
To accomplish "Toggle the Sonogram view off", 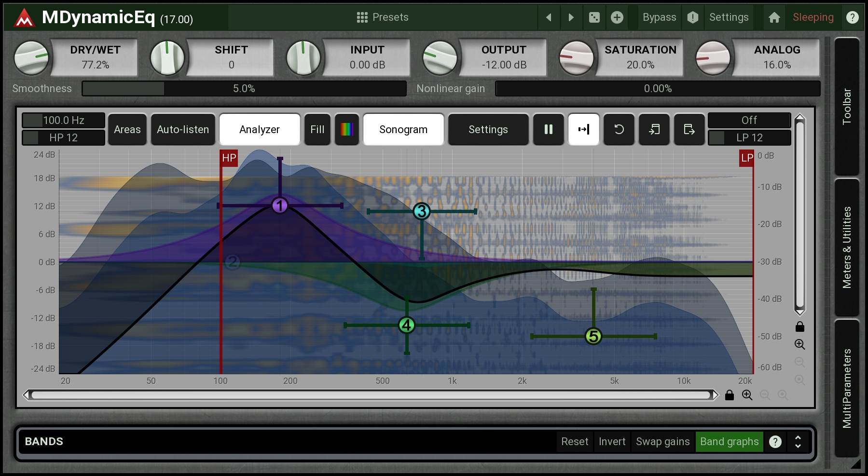I will click(x=403, y=129).
